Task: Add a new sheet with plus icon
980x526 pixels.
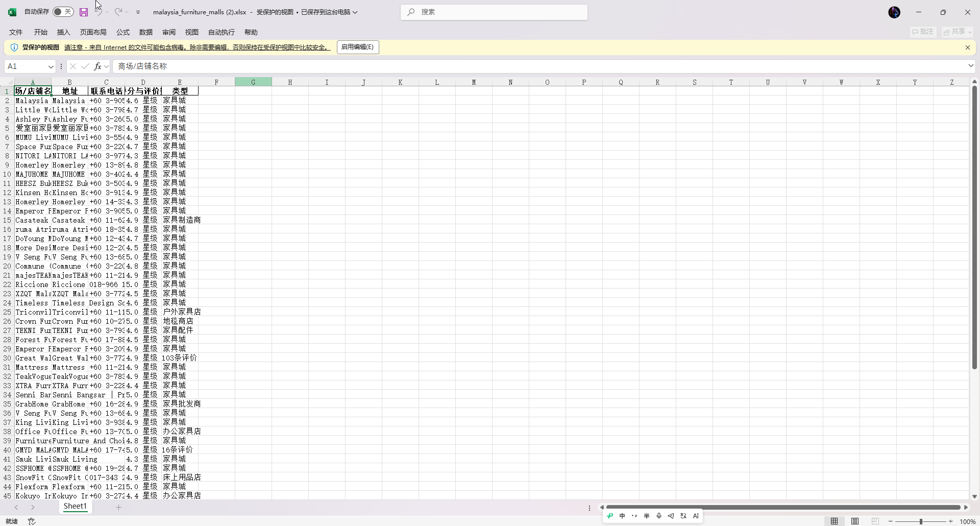Action: pyautogui.click(x=118, y=507)
